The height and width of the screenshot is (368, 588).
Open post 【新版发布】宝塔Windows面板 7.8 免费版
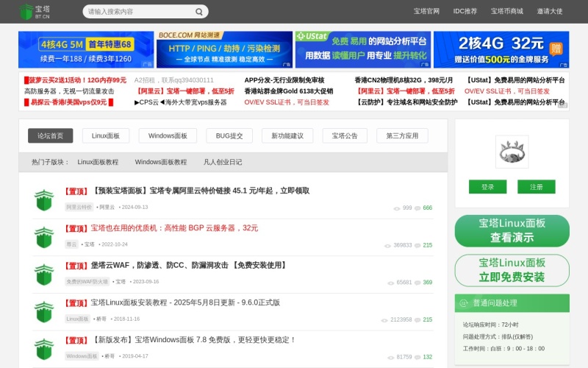pyautogui.click(x=193, y=340)
